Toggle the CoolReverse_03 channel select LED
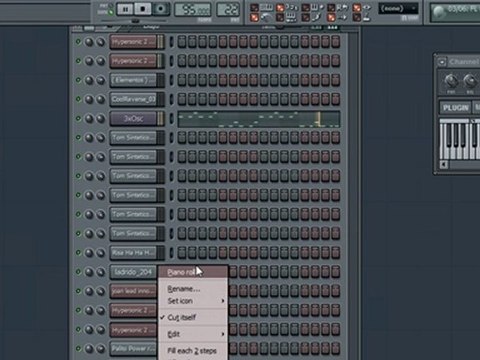This screenshot has width=480, height=360. click(x=171, y=99)
